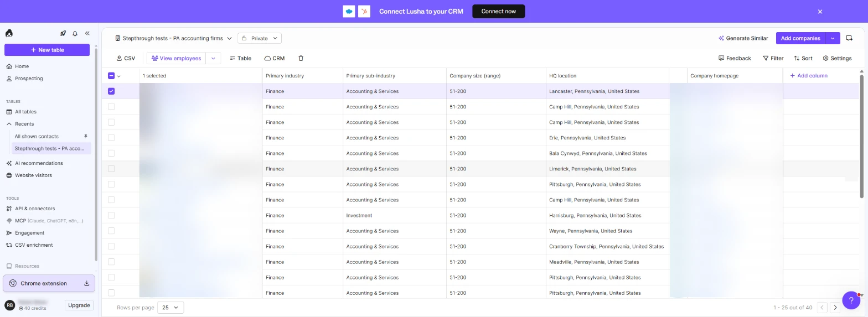Toggle the header select-all checkbox
Image resolution: width=868 pixels, height=317 pixels.
click(111, 76)
